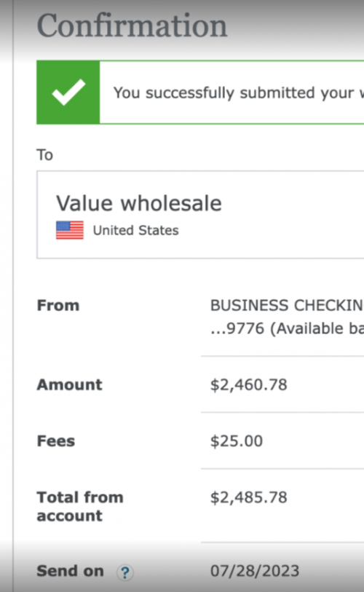Click the To recipient label
364x592 pixels.
pos(45,155)
